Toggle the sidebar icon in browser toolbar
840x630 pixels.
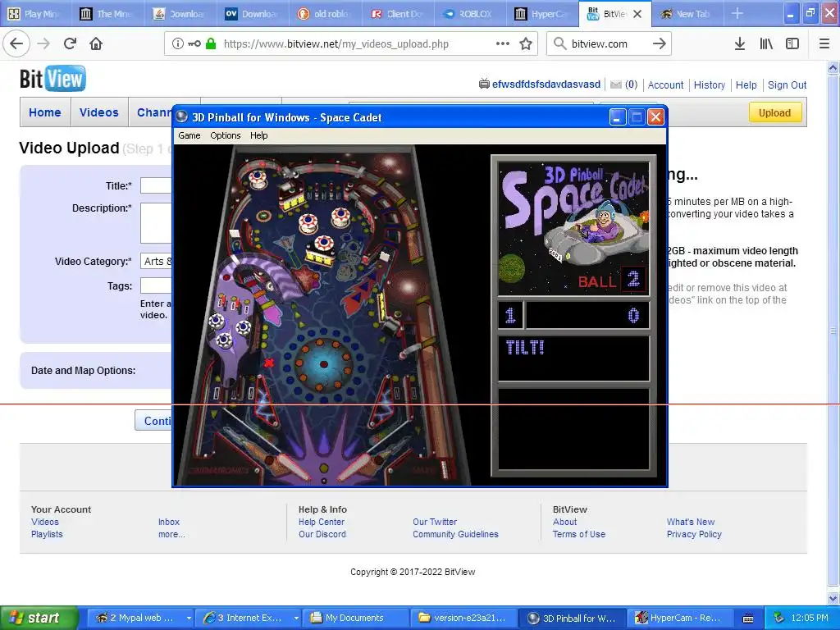[792, 44]
